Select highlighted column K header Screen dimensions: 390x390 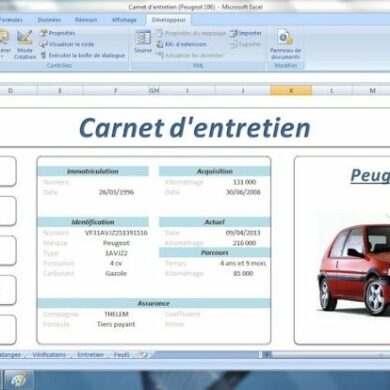291,90
